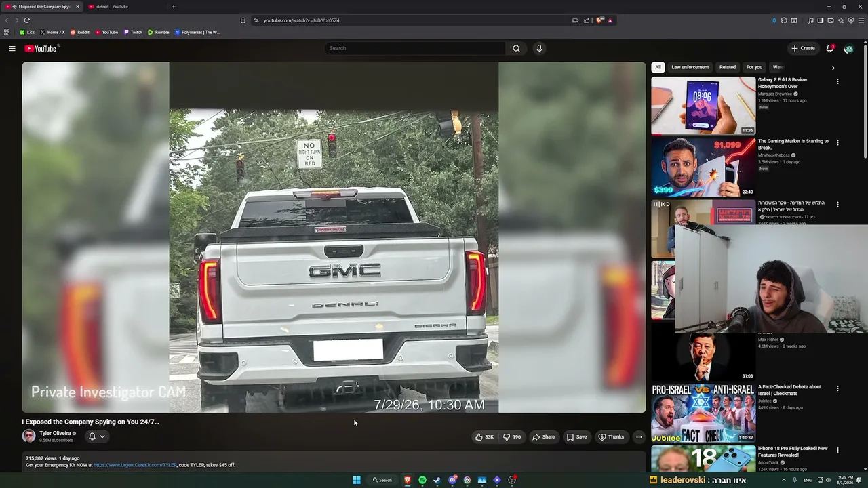Select the I Exposed the Company tab
This screenshot has width=868, height=488.
43,7
